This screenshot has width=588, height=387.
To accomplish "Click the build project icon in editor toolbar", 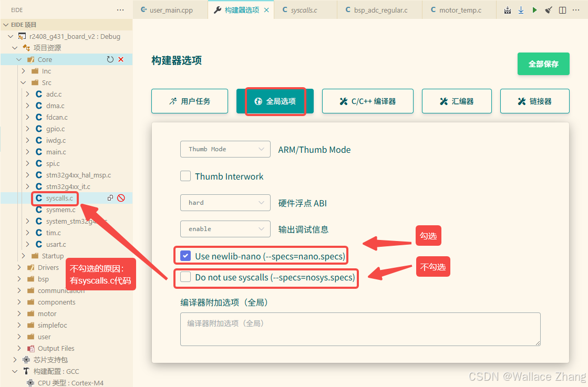I will pyautogui.click(x=508, y=10).
